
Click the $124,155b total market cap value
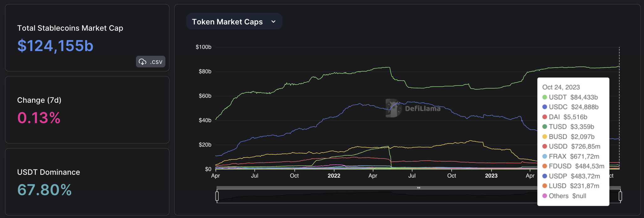(55, 46)
